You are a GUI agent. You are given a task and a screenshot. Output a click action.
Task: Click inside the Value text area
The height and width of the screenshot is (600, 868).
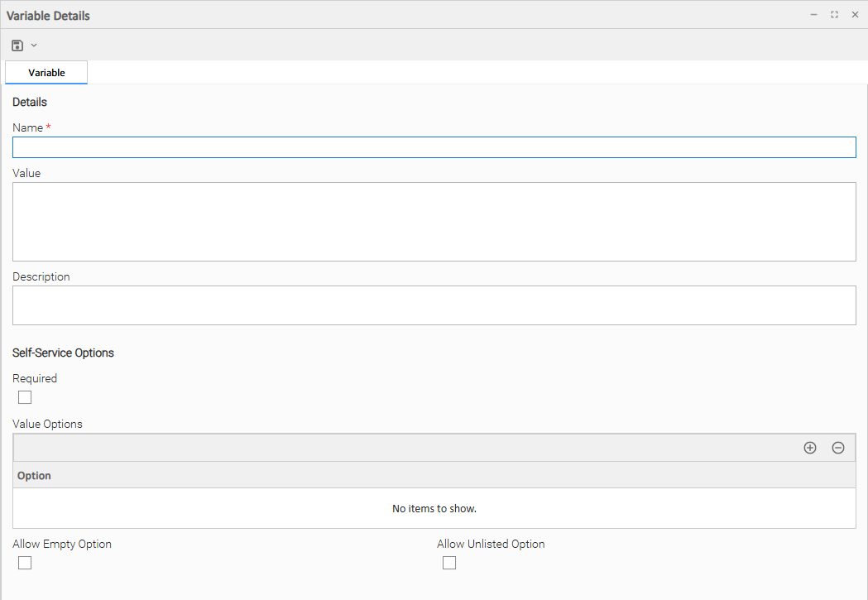click(434, 222)
